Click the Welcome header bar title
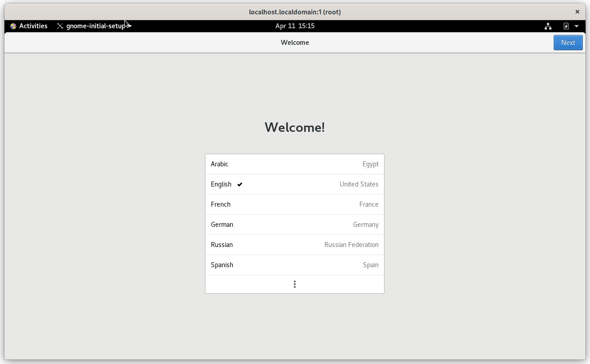 pos(295,42)
